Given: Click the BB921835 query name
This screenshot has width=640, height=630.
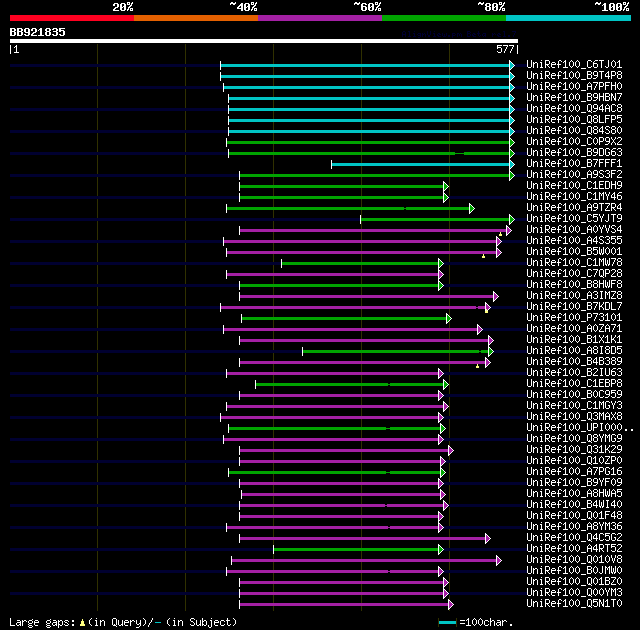Looking at the screenshot, I should [38, 32].
